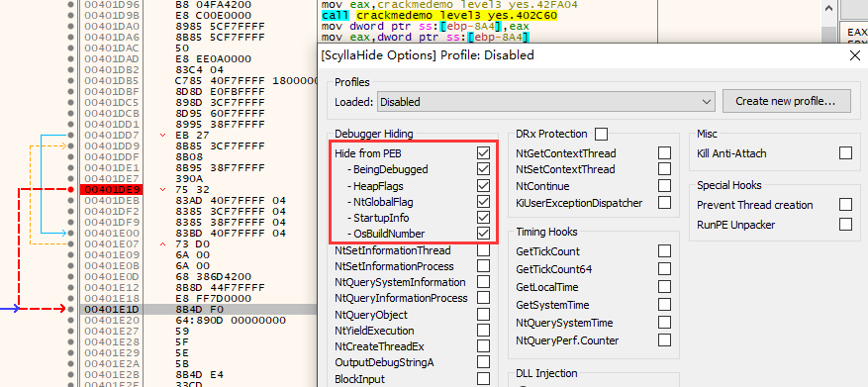868x387 pixels.
Task: Enable the NtYieldExecution checkbox
Action: click(x=483, y=331)
